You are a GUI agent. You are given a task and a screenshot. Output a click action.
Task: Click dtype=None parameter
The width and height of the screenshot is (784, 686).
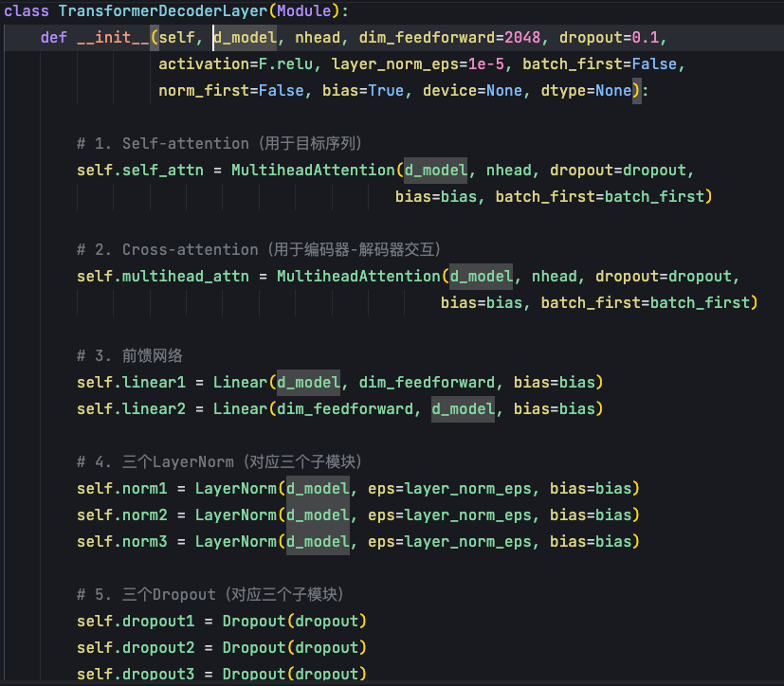pos(586,90)
